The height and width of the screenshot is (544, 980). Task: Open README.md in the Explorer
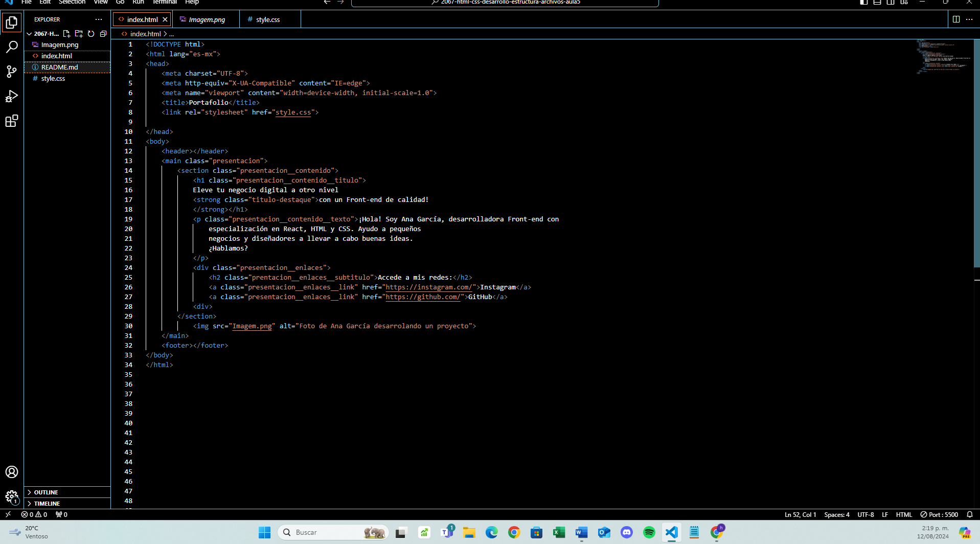pos(67,67)
